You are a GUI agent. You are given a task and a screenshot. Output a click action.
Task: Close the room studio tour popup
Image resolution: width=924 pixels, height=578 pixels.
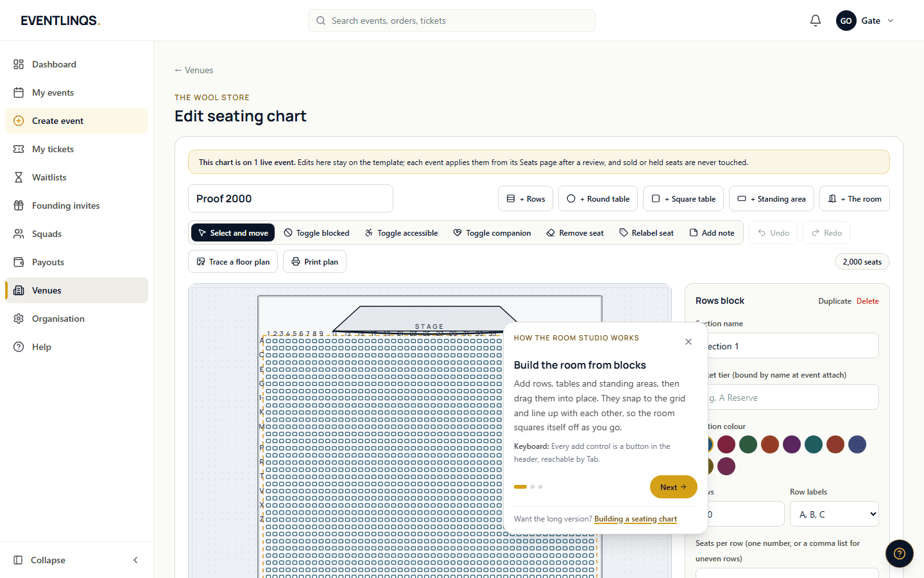pos(689,342)
